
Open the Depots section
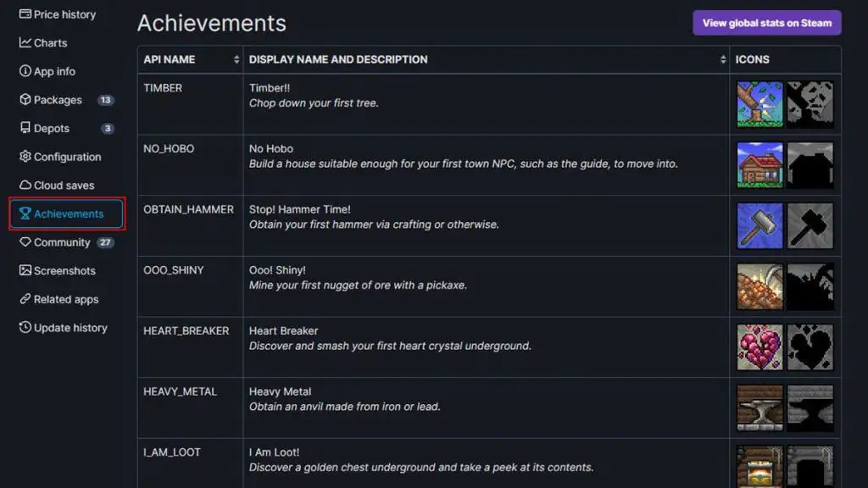[52, 129]
